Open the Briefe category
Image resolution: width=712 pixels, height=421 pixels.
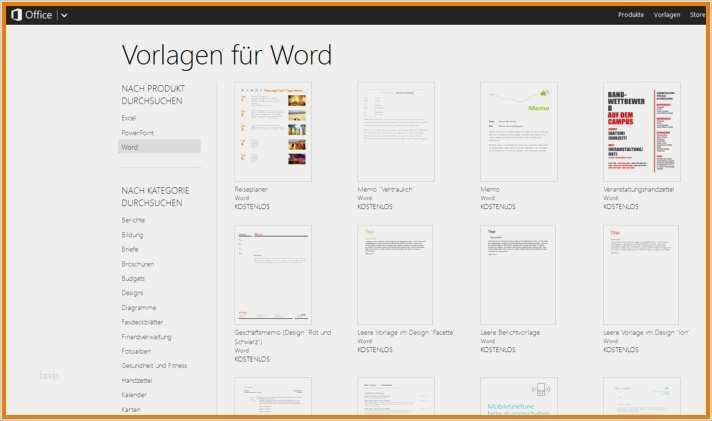point(130,249)
